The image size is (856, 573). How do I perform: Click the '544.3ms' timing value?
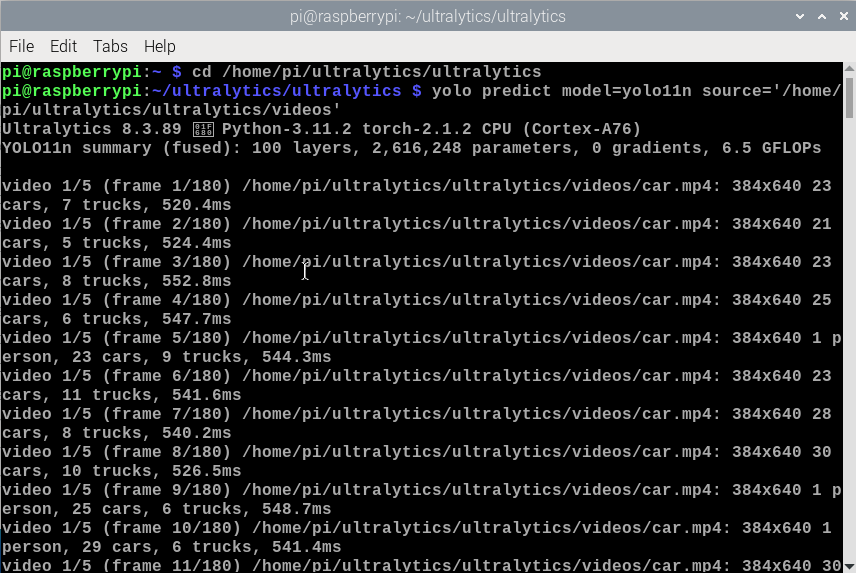[296, 357]
